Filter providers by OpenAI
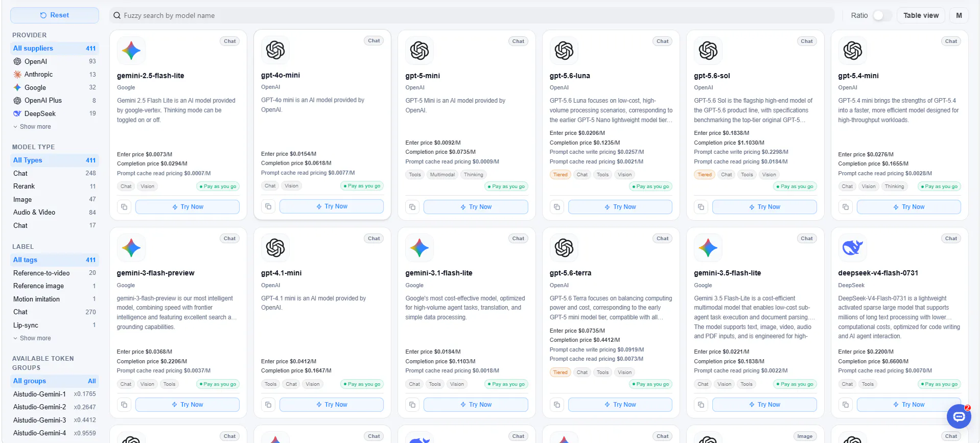This screenshot has width=980, height=443. (x=55, y=61)
